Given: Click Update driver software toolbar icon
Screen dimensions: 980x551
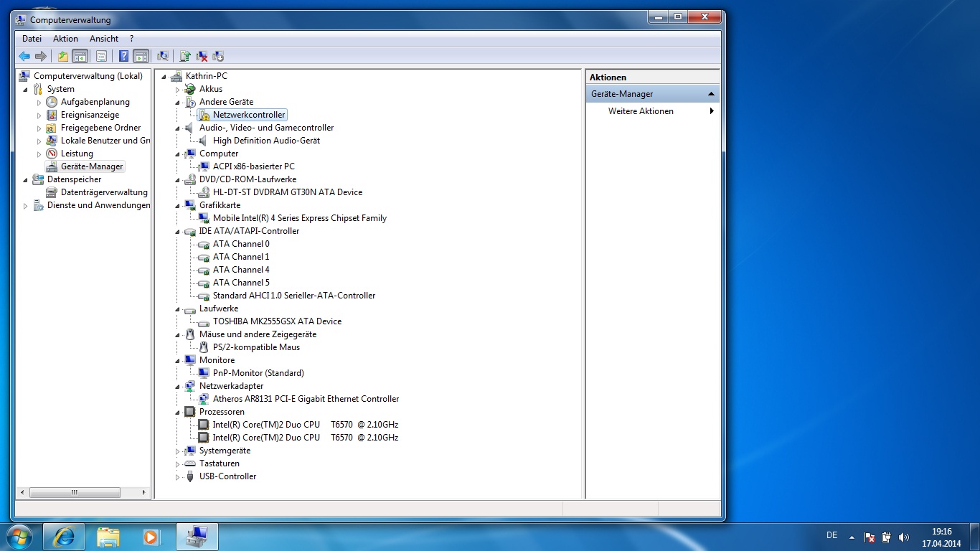Looking at the screenshot, I should click(185, 56).
